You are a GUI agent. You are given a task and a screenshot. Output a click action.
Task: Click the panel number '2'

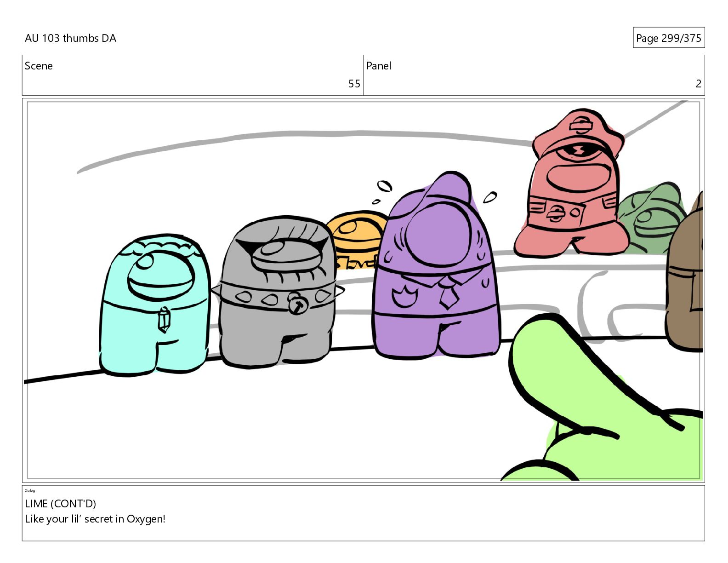coord(698,84)
